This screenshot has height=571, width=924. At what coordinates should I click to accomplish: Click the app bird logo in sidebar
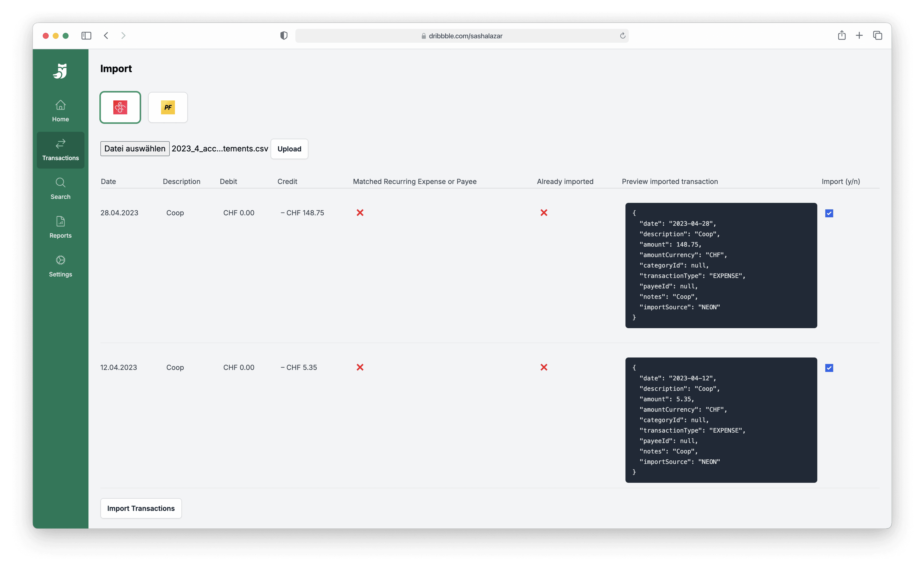[x=60, y=71]
